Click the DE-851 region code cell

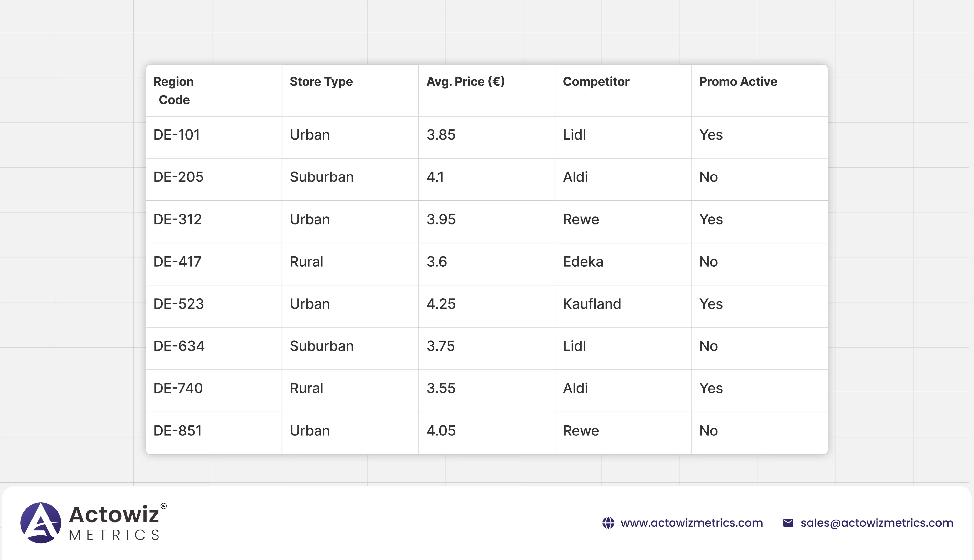pyautogui.click(x=177, y=430)
